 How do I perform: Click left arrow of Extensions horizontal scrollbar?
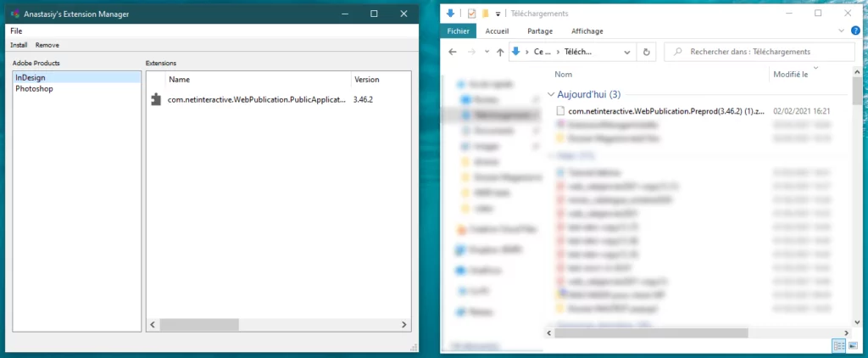(153, 325)
